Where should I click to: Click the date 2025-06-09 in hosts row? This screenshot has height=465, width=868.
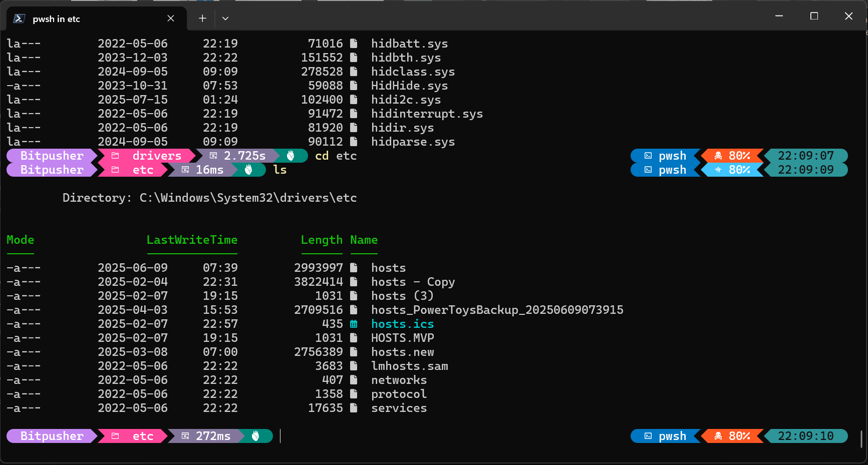133,268
